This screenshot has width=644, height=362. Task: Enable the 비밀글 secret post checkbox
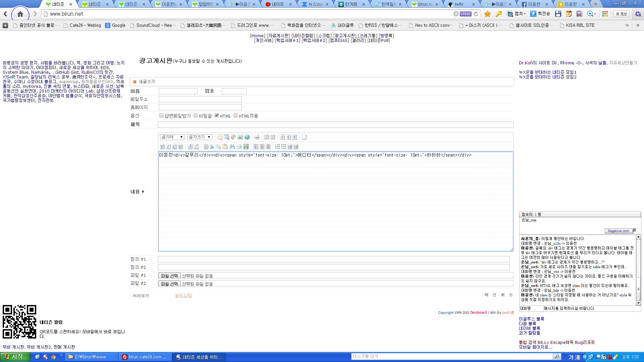coord(196,115)
